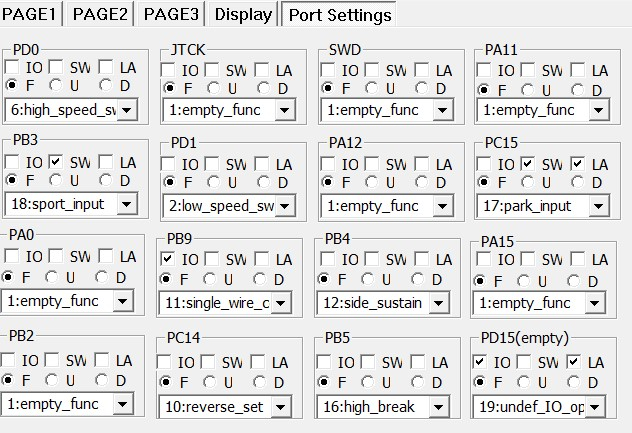This screenshot has height=433, width=632.
Task: Check the SW checkbox for JTCK
Action: click(213, 70)
